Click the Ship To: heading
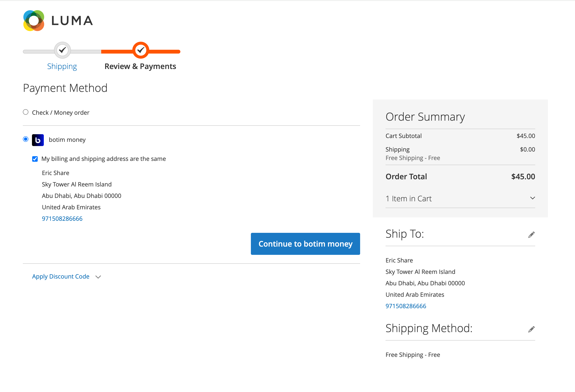The image size is (575, 392). click(405, 234)
